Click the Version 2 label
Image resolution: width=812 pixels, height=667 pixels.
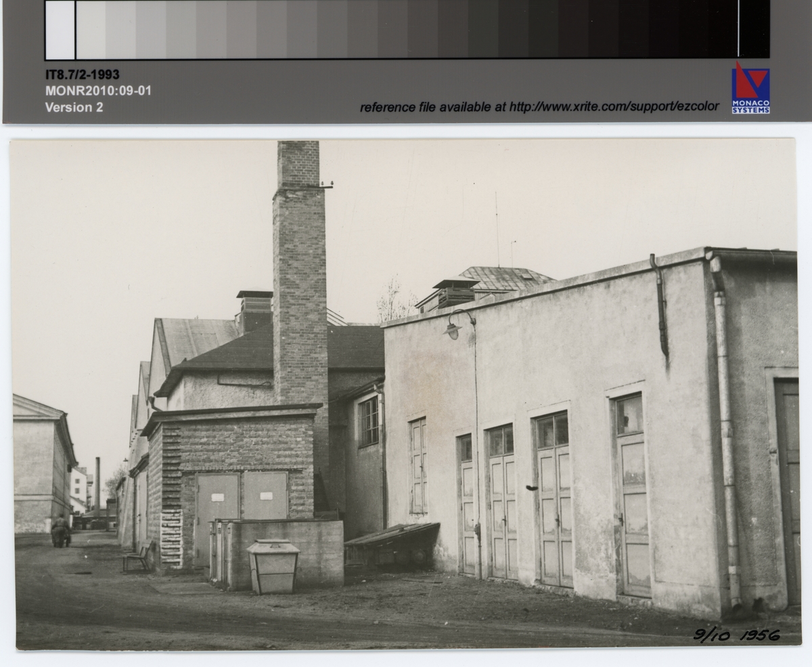tap(74, 107)
